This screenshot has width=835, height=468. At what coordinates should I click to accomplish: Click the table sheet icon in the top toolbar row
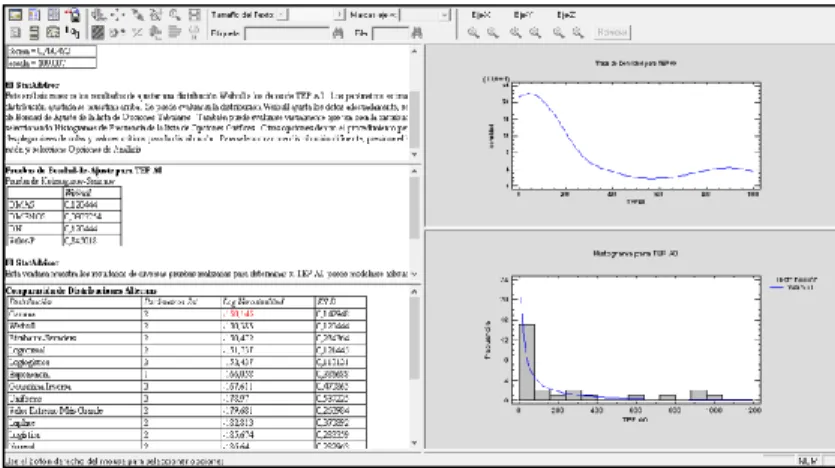(x=34, y=15)
